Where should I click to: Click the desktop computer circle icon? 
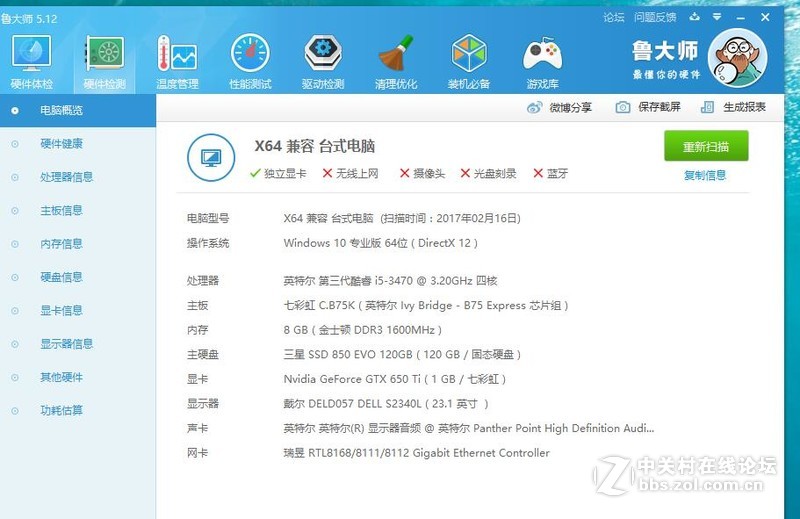[x=211, y=158]
